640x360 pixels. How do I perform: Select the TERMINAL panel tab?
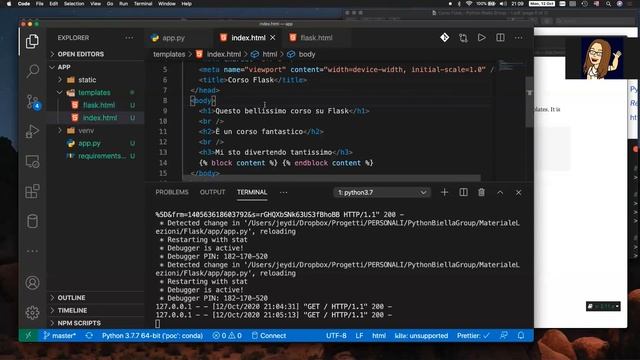pyautogui.click(x=252, y=192)
